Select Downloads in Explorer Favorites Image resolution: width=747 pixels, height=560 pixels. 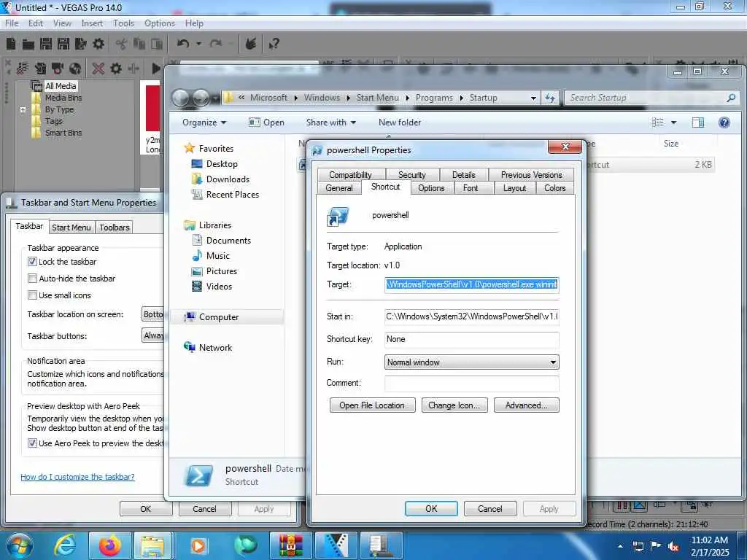[228, 179]
